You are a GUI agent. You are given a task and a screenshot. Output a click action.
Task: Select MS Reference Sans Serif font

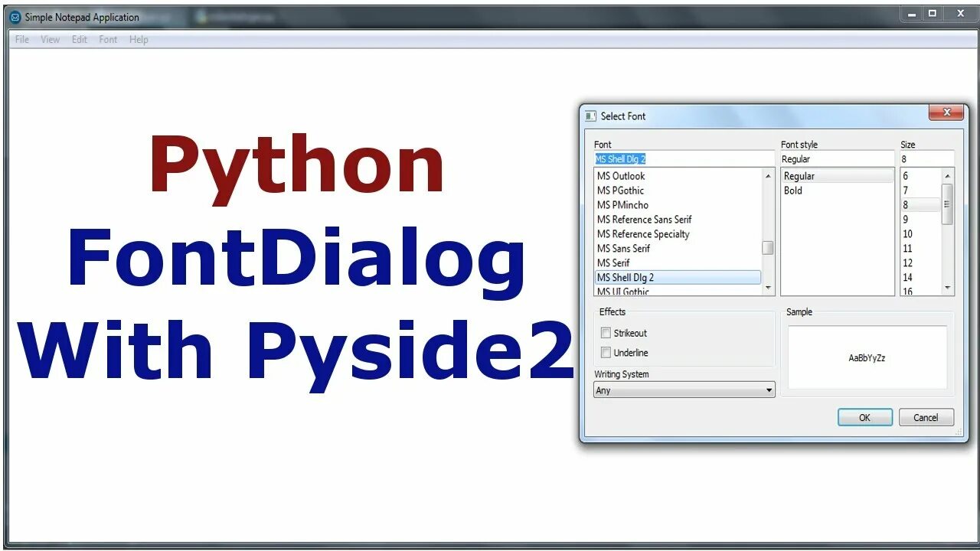pyautogui.click(x=678, y=220)
